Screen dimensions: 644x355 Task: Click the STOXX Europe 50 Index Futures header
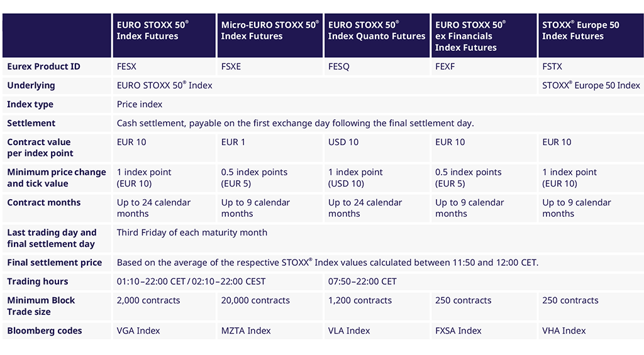pyautogui.click(x=580, y=31)
